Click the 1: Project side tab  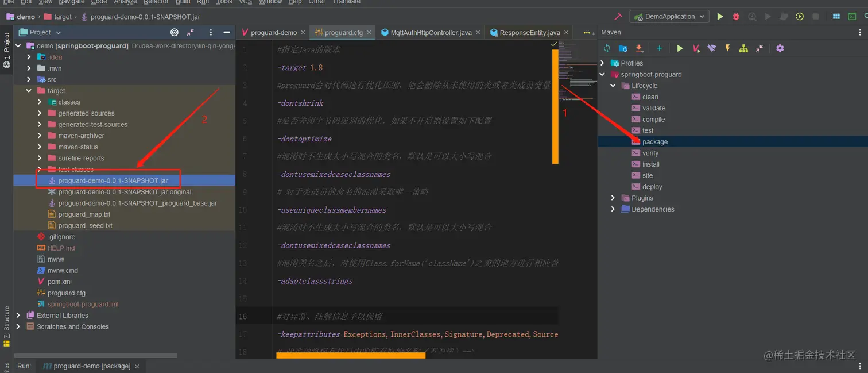coord(7,50)
